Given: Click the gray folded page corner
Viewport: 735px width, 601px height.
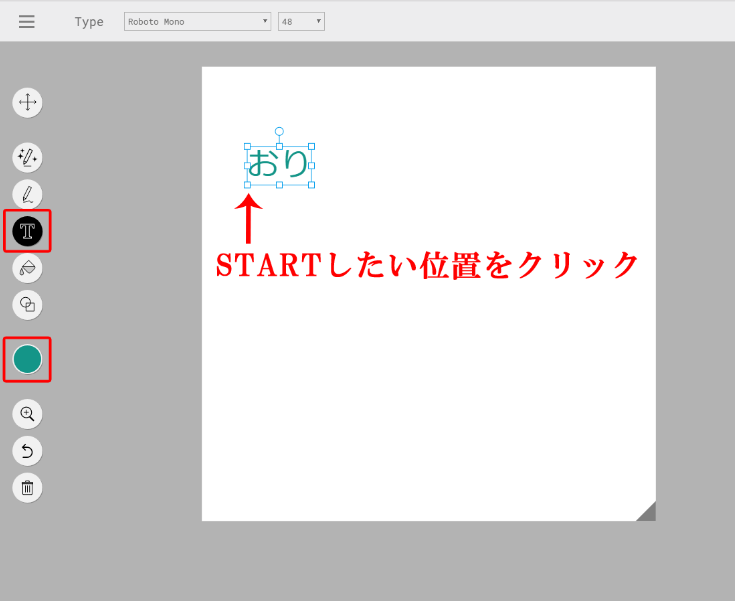Looking at the screenshot, I should point(648,513).
